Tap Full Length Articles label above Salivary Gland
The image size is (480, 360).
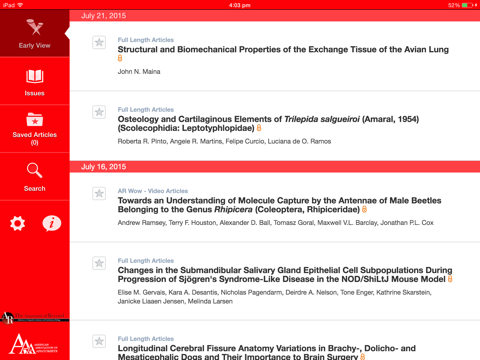[x=146, y=261]
